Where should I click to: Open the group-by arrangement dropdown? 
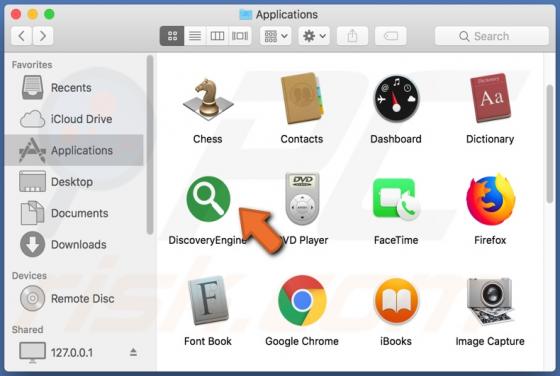[x=275, y=36]
